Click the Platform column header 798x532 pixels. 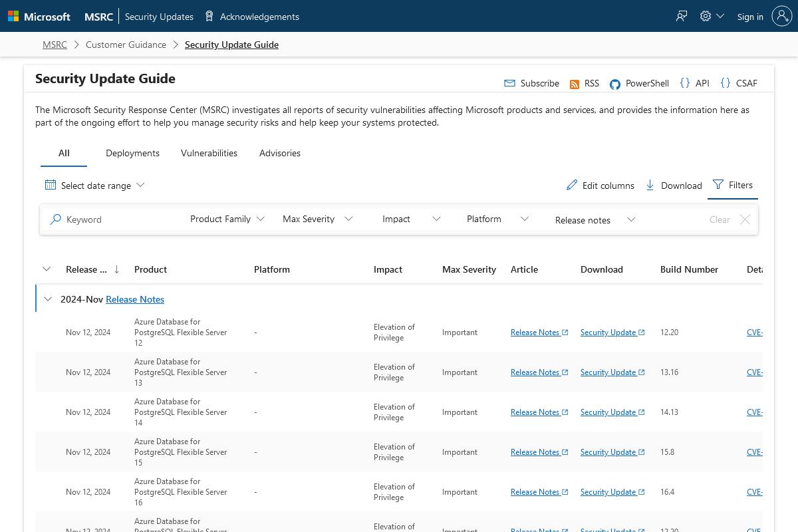272,269
